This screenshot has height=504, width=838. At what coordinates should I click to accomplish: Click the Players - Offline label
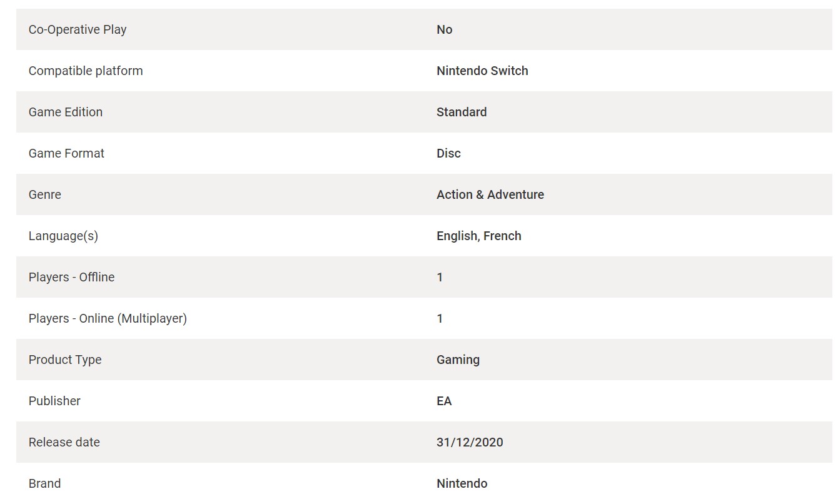point(71,277)
